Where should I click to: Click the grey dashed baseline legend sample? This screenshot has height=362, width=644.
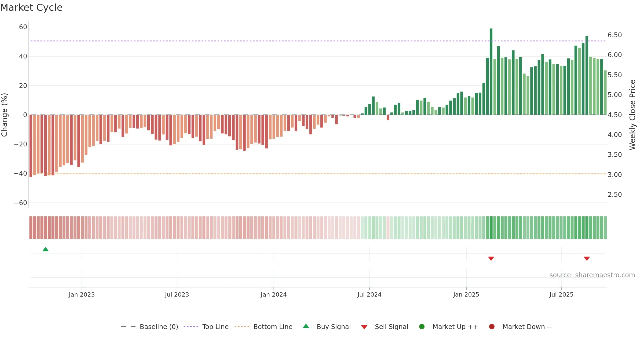click(128, 327)
